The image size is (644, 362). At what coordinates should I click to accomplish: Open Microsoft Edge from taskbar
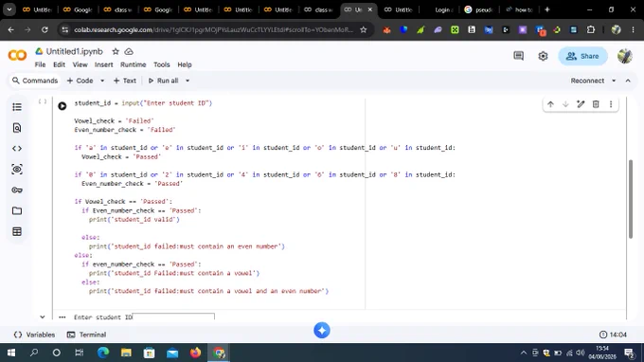pos(103,353)
